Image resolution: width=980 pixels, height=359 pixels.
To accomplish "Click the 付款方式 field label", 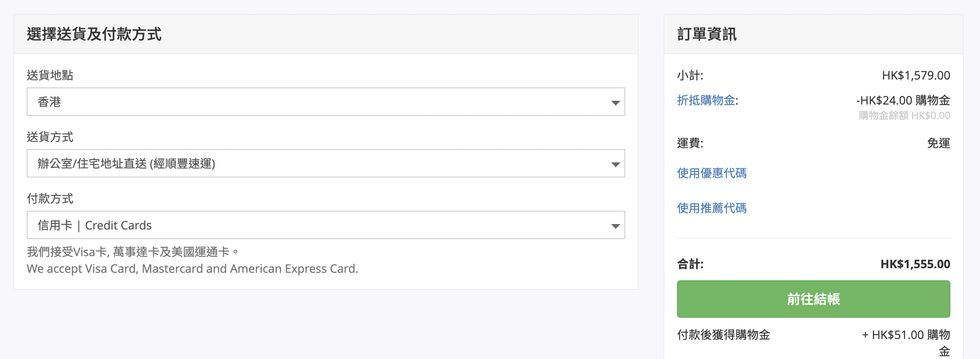I will coord(50,199).
